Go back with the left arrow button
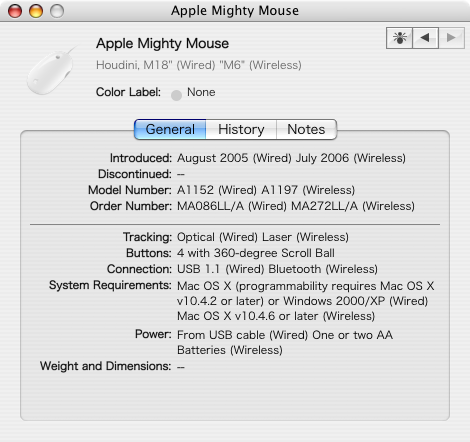 (x=425, y=38)
